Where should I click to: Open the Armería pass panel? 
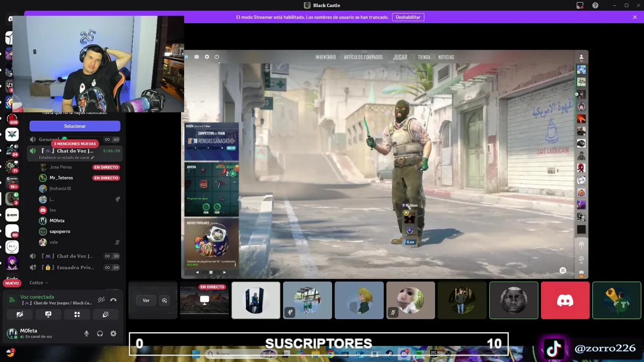click(x=211, y=190)
